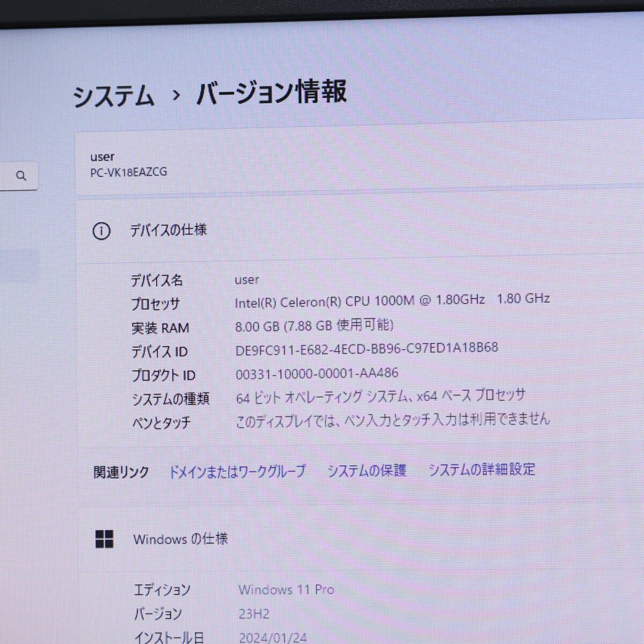Select the 64 ビット オペレーティング システム value
Image resolution: width=644 pixels, height=644 pixels.
point(380,397)
